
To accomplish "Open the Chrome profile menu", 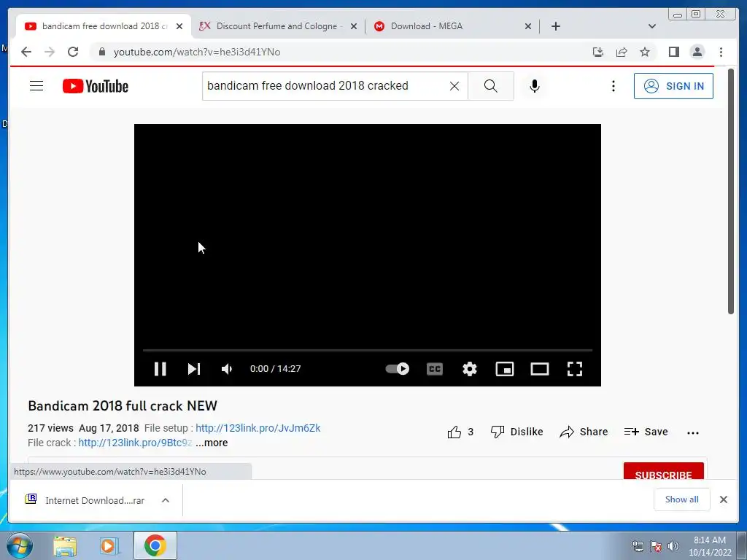I will 697,52.
